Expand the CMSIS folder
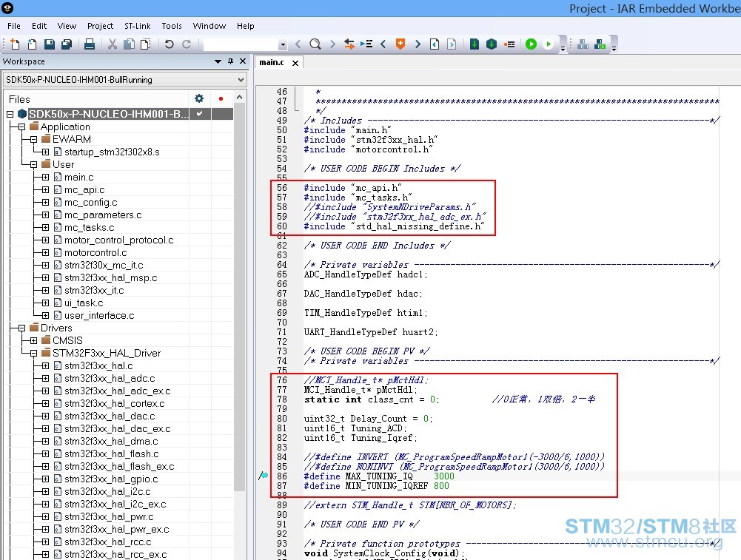 (x=33, y=340)
